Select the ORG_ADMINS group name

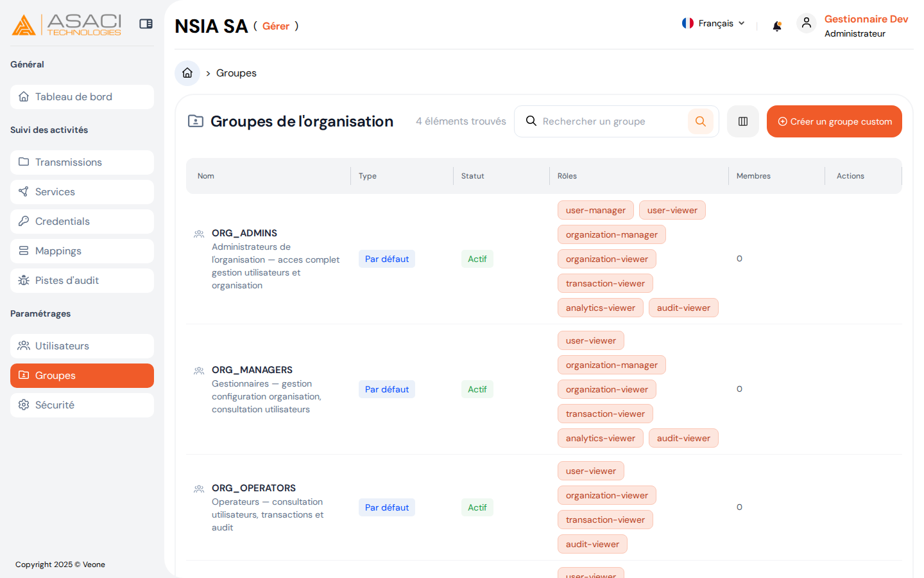coord(244,233)
